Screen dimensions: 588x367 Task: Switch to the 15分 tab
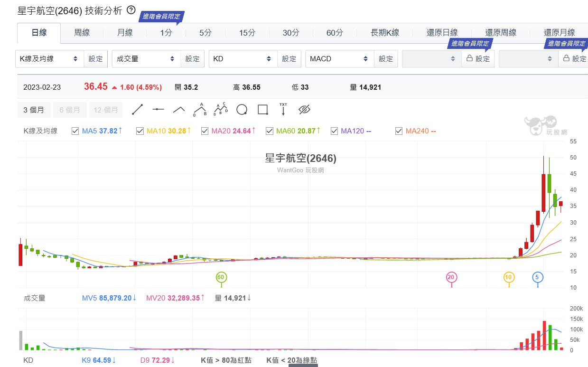[247, 33]
